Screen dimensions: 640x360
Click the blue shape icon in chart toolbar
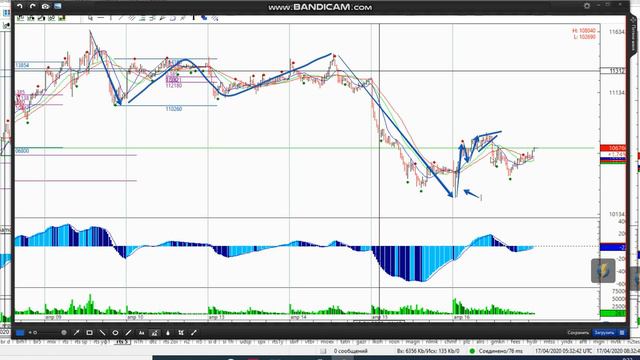[204, 18]
